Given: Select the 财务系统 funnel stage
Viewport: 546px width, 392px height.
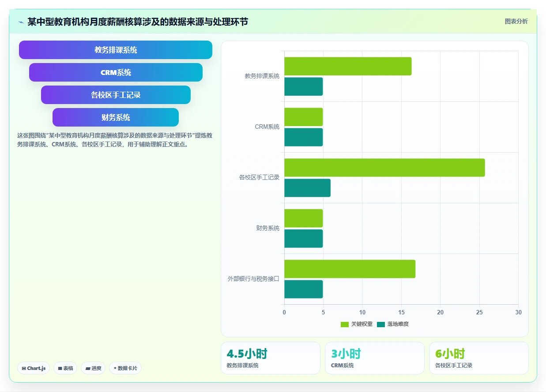Looking at the screenshot, I should point(116,117).
